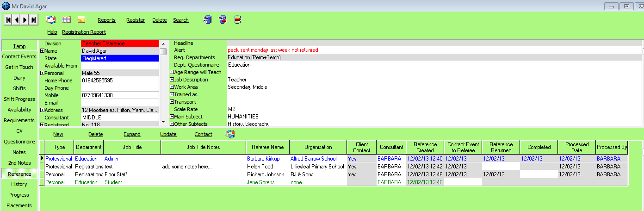This screenshot has height=211, width=644.
Task: Go to the first record
Action: 8,20
